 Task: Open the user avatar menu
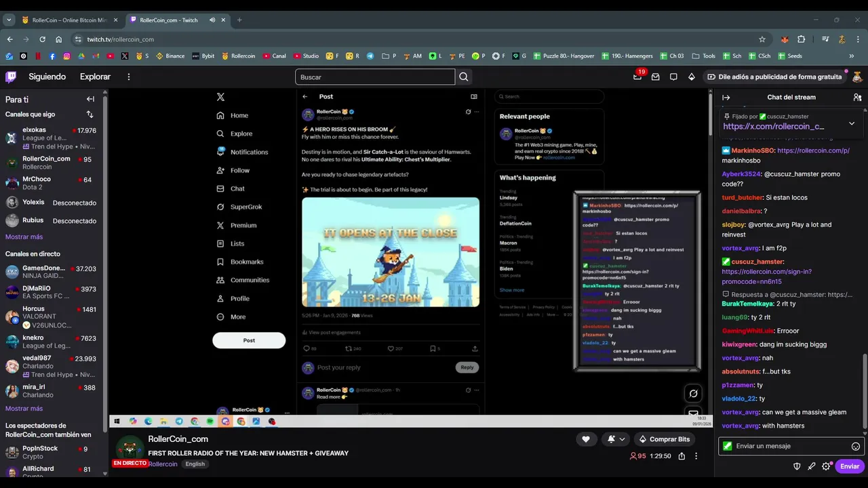[857, 77]
